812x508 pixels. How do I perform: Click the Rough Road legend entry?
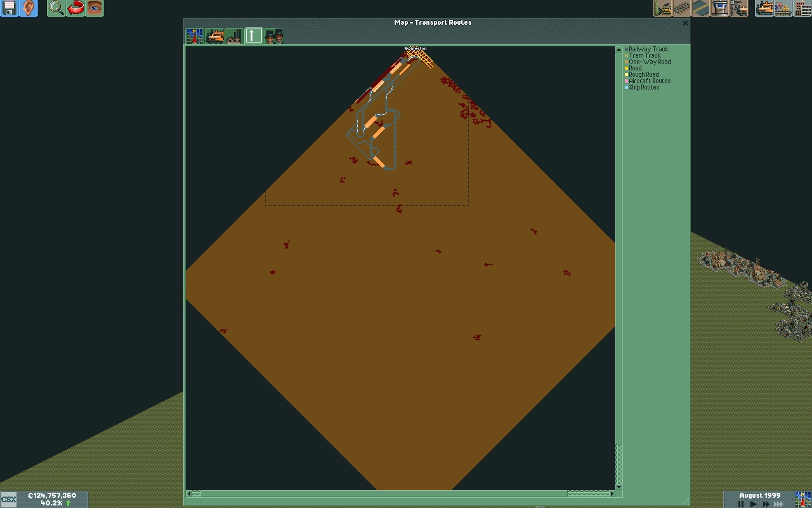(642, 75)
